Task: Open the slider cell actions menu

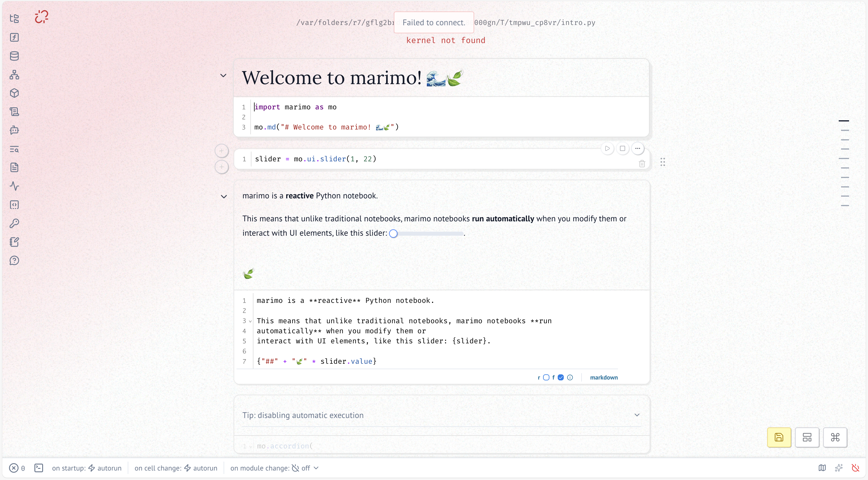Action: (638, 148)
